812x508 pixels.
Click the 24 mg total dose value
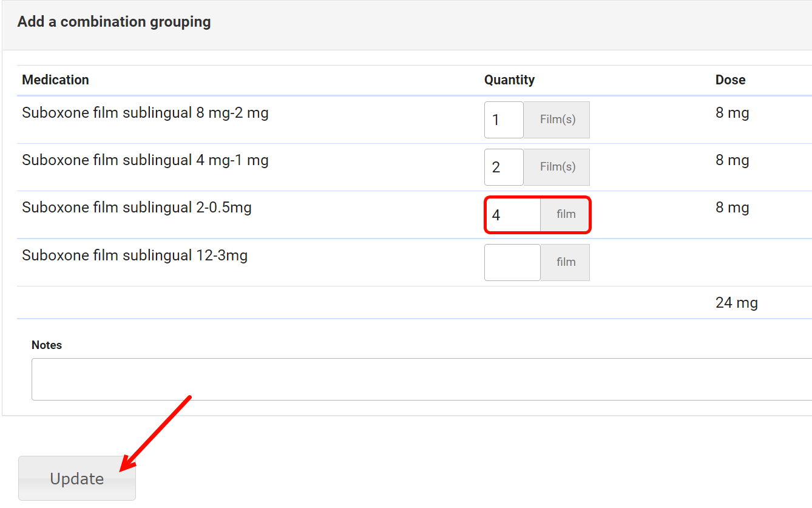[736, 303]
